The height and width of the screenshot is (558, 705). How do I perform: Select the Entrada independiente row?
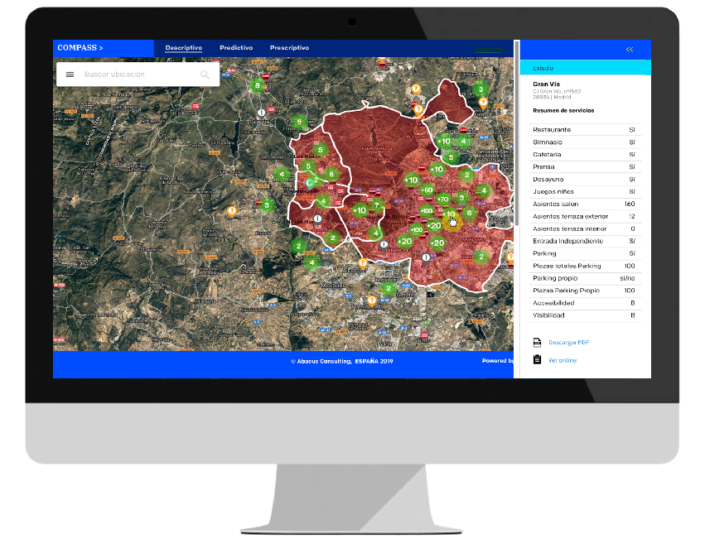(585, 241)
